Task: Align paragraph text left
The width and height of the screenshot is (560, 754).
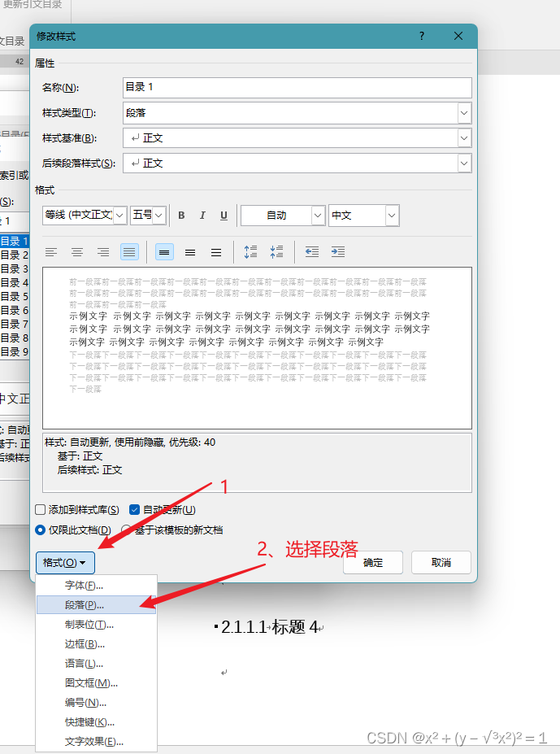Action: tap(51, 252)
